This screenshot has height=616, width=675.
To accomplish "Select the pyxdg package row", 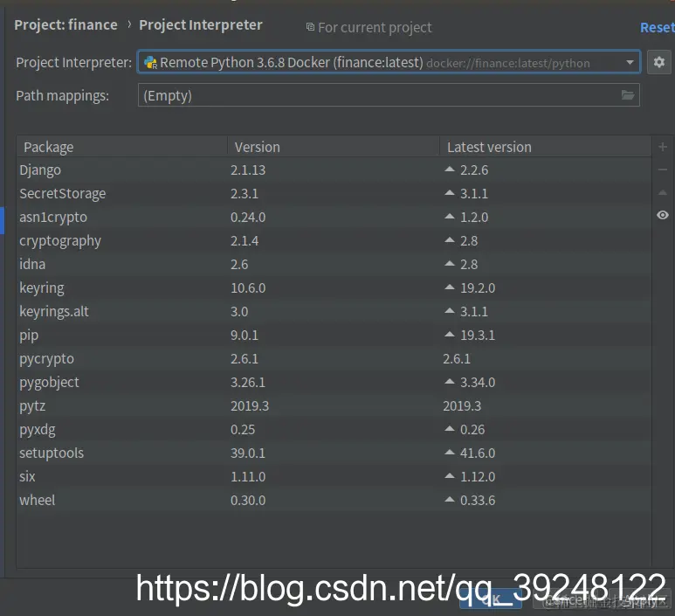I will tap(334, 430).
